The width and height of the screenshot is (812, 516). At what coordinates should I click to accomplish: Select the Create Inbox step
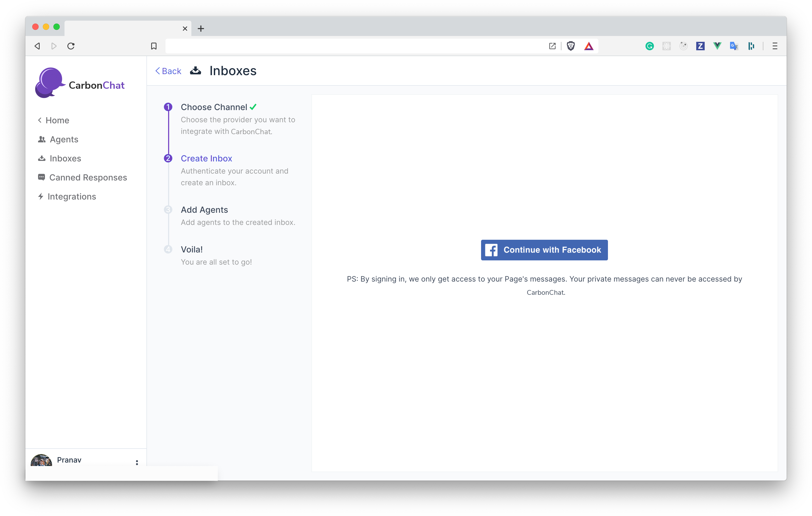206,158
